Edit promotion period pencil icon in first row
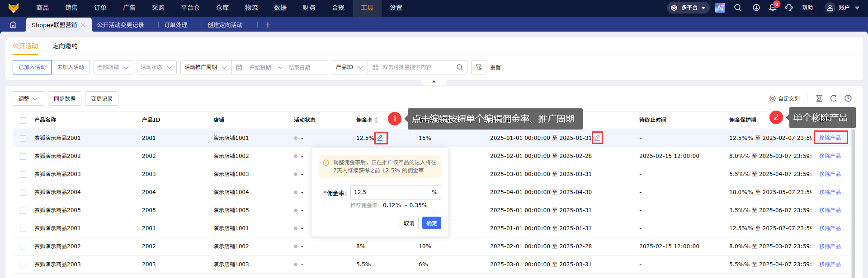 (597, 138)
